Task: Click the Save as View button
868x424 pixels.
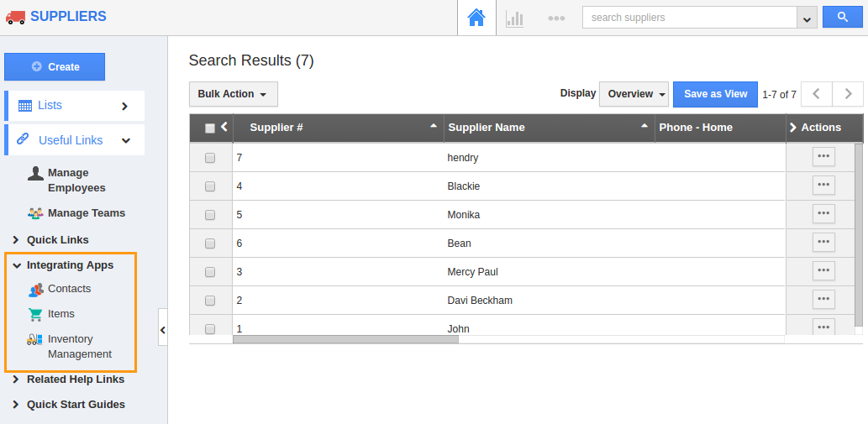Action: coord(715,94)
